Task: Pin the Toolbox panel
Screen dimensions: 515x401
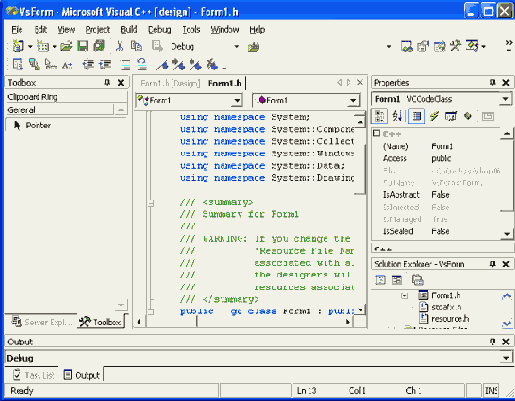Action: click(107, 82)
